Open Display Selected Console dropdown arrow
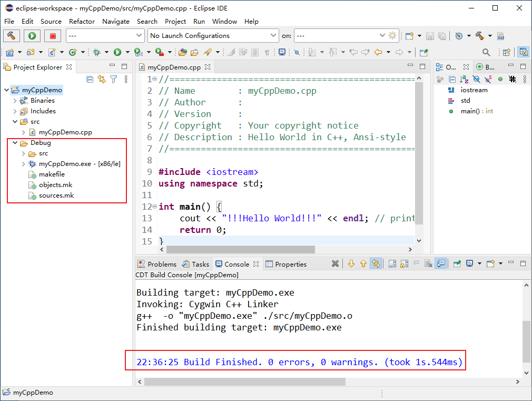532x401 pixels. pyautogui.click(x=479, y=264)
